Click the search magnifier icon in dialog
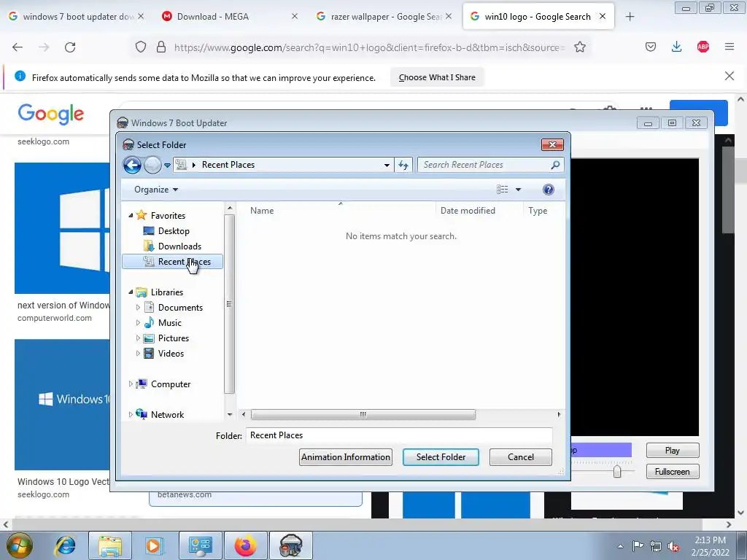 (x=555, y=165)
